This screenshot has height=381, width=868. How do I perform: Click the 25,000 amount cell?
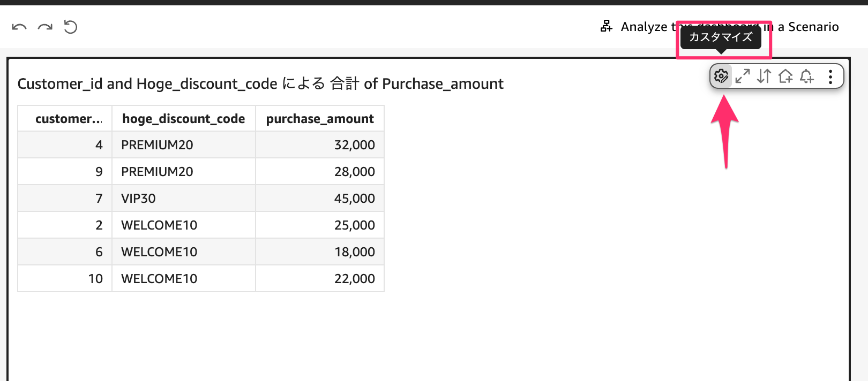(320, 225)
